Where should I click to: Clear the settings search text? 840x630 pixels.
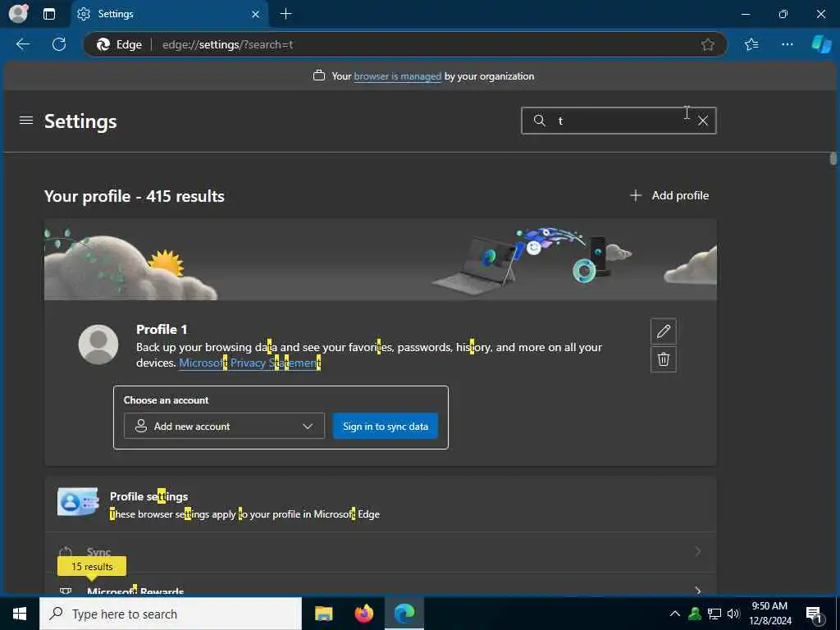703,121
